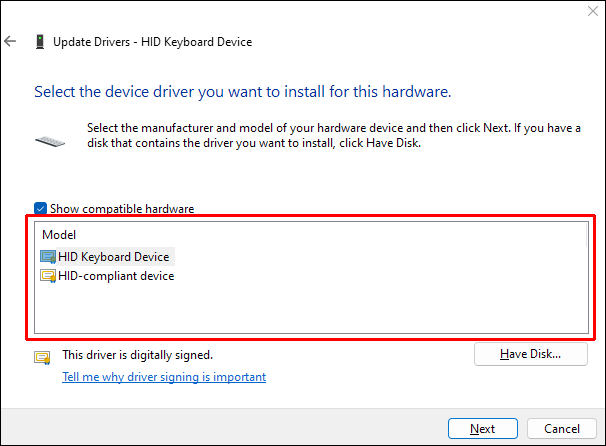
Task: Select HID-compliant device in the model list
Action: [x=116, y=276]
